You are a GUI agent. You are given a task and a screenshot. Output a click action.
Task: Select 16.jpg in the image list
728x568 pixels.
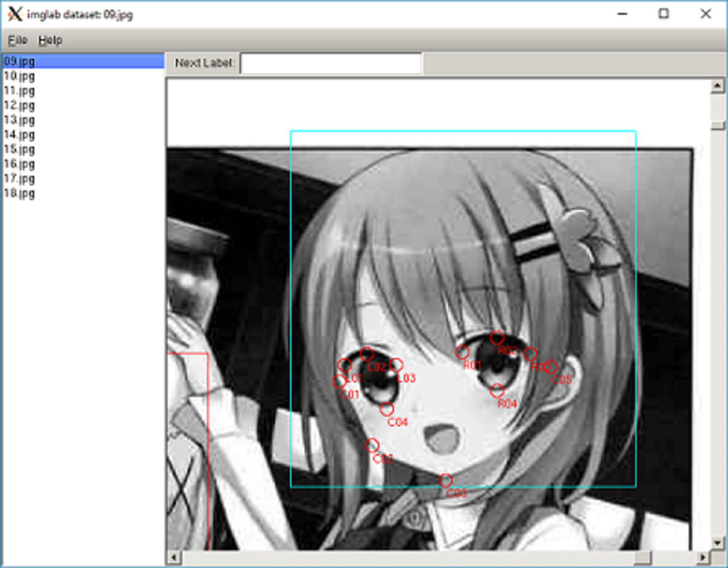83,163
